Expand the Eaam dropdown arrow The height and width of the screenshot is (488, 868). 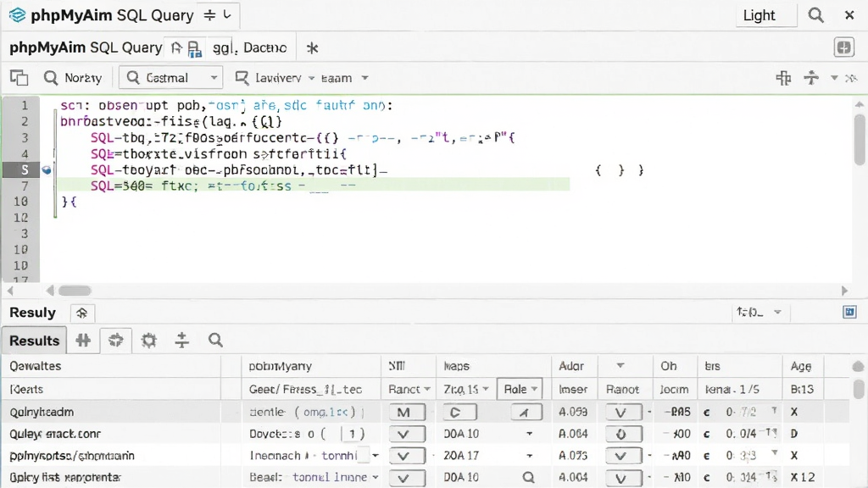pos(364,78)
